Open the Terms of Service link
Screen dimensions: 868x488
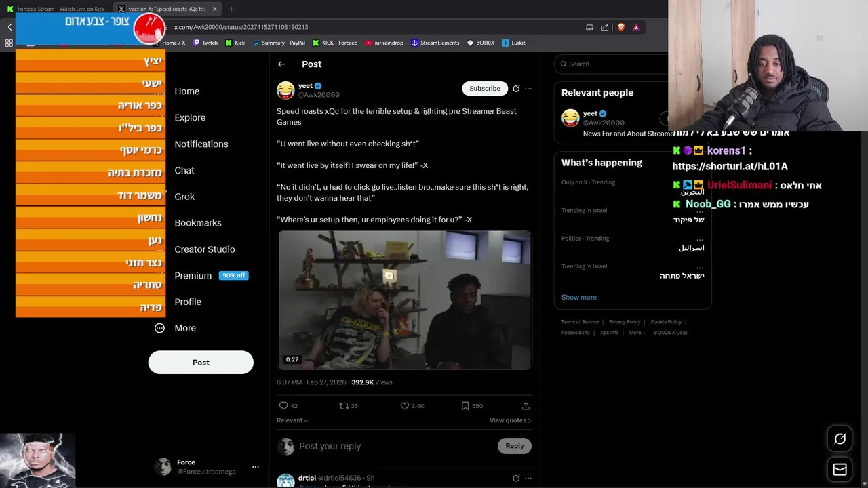(580, 322)
